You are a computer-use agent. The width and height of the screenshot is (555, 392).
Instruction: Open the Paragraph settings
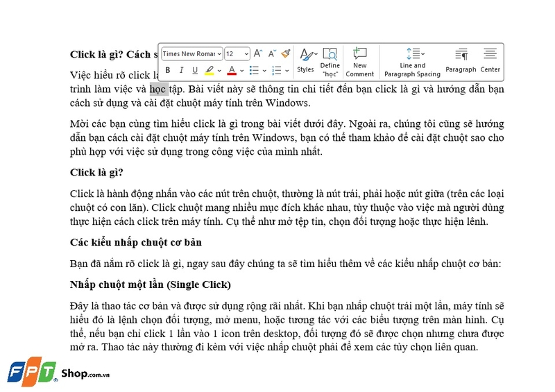461,61
